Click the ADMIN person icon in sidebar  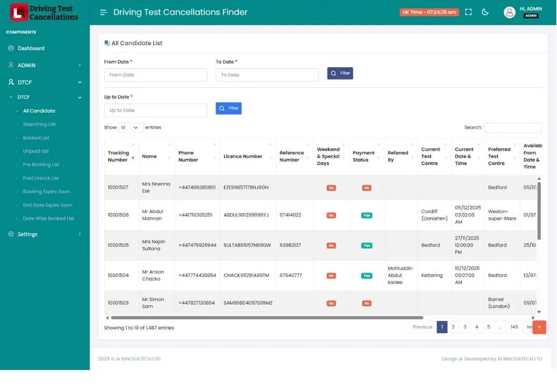11,65
